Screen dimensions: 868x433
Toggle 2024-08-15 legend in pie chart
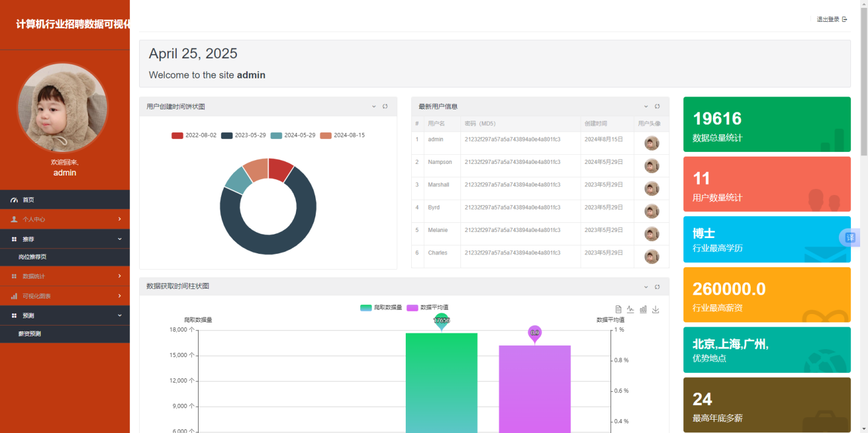343,135
